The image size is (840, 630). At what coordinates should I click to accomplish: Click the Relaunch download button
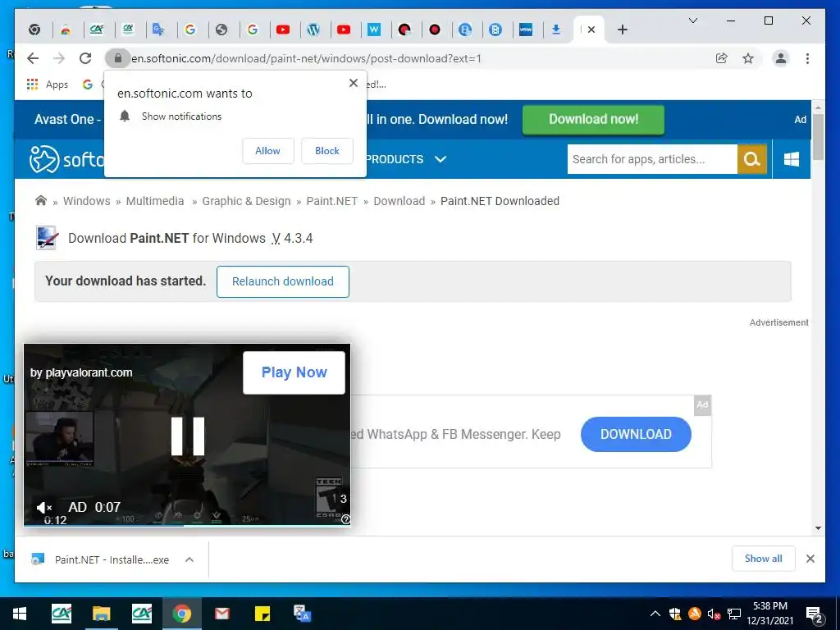coord(283,282)
